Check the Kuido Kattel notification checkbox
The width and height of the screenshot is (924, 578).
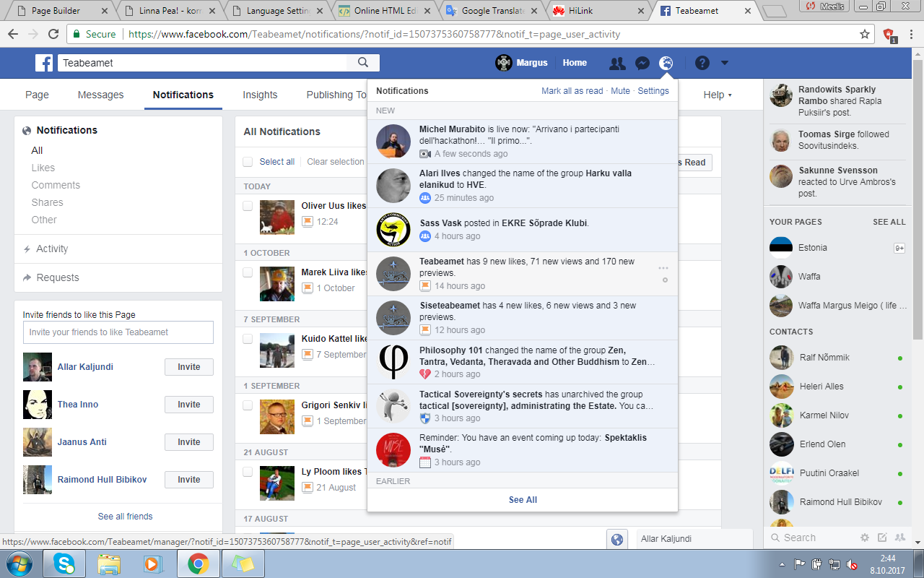click(x=248, y=339)
